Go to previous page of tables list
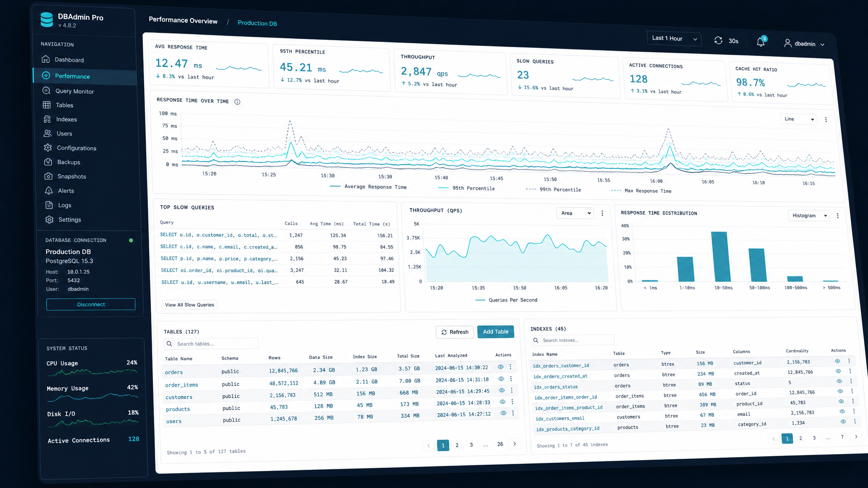 428,446
